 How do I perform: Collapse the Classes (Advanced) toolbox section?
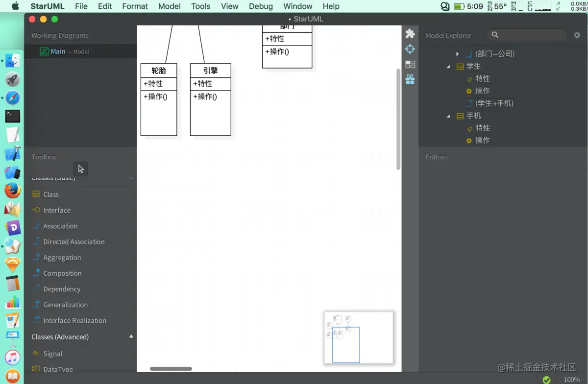coord(131,336)
